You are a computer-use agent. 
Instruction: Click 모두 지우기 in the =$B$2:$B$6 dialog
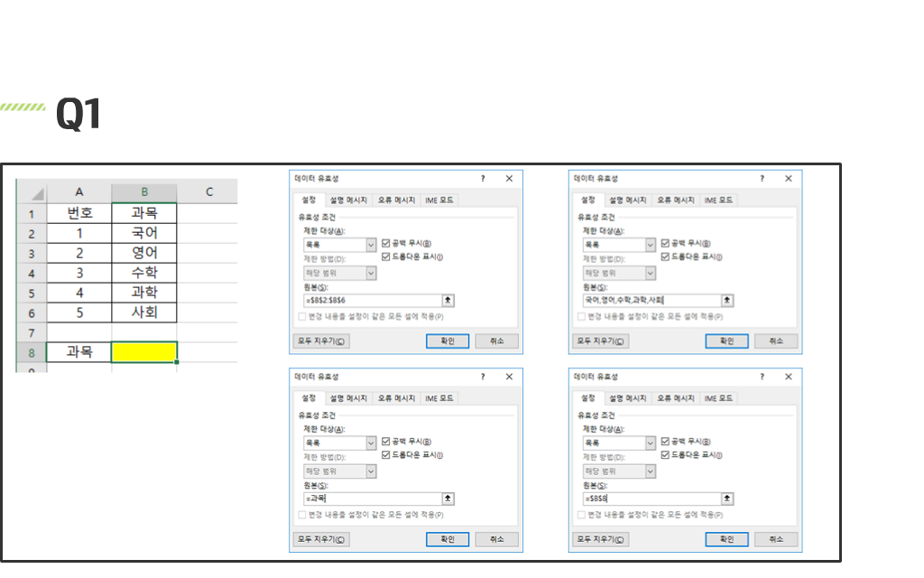321,340
